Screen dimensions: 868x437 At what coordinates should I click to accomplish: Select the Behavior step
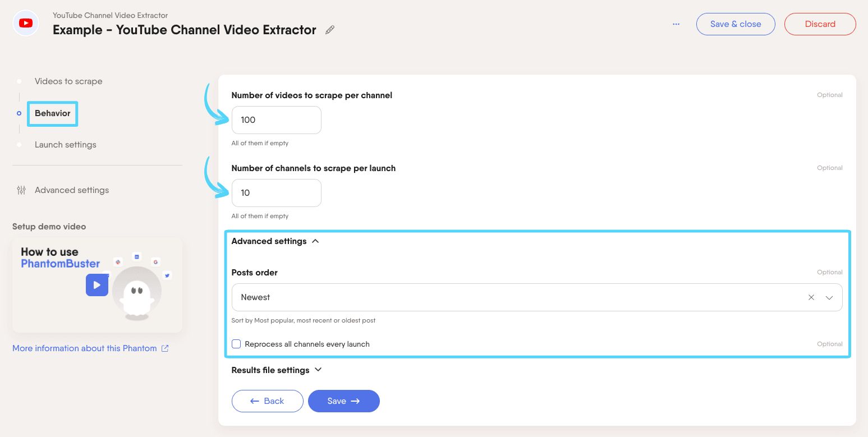point(52,113)
